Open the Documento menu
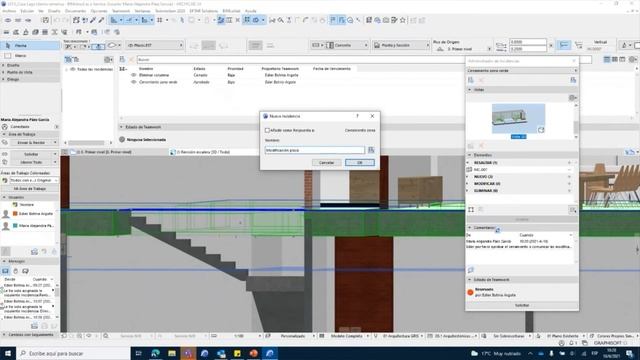The height and width of the screenshot is (360, 640). pyautogui.click(x=76, y=11)
